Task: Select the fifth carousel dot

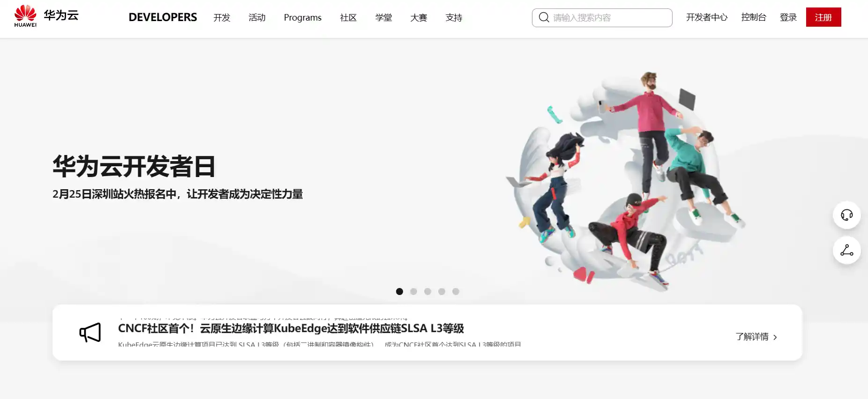Action: click(456, 291)
